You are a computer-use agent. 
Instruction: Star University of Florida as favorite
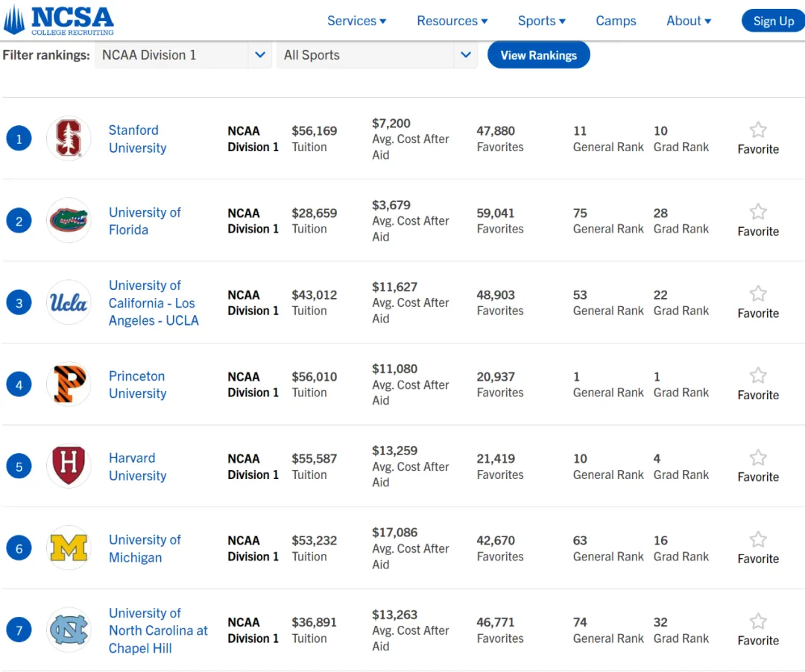(758, 212)
